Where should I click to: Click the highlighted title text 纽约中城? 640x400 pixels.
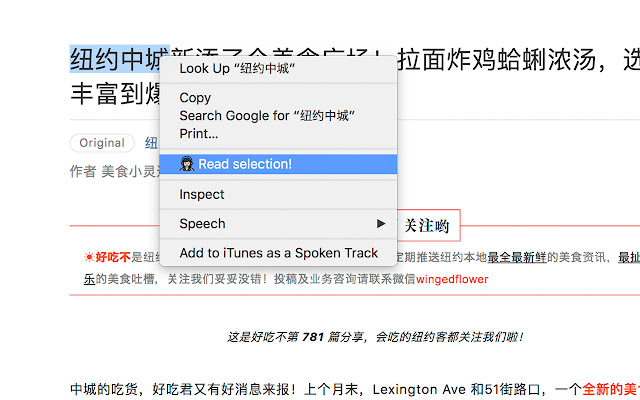115,60
